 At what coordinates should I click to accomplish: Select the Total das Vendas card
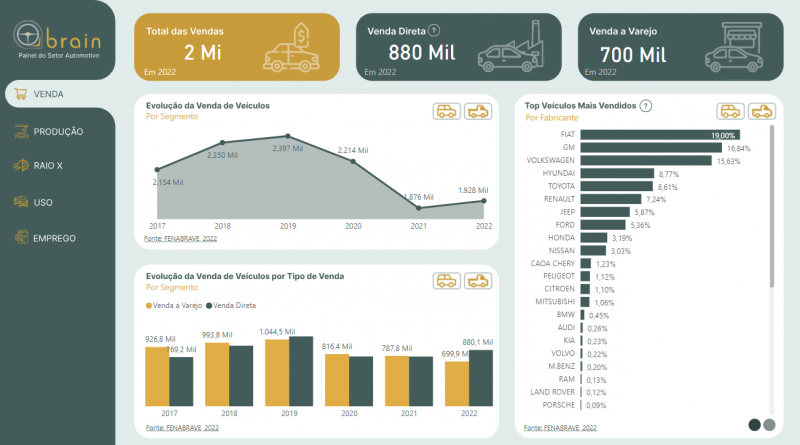point(237,47)
